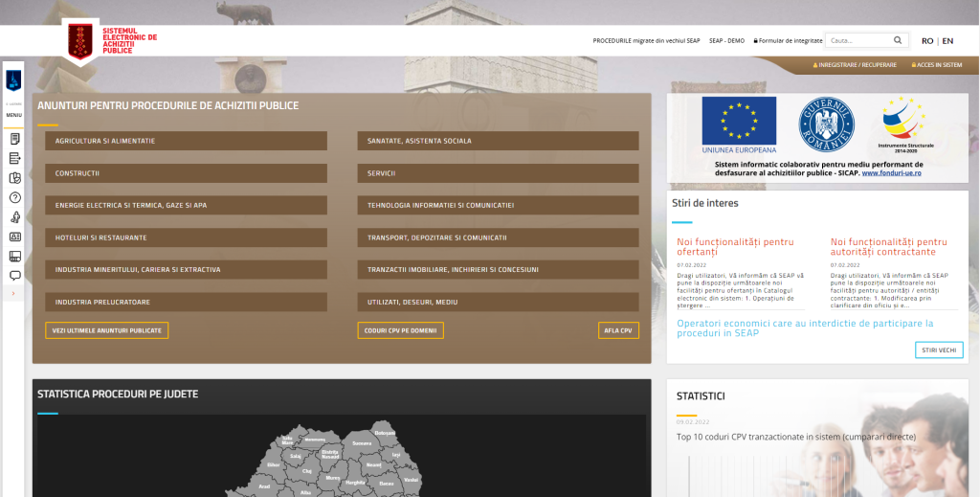This screenshot has width=980, height=497.
Task: Open the document page icon in sidebar
Action: pos(14,139)
